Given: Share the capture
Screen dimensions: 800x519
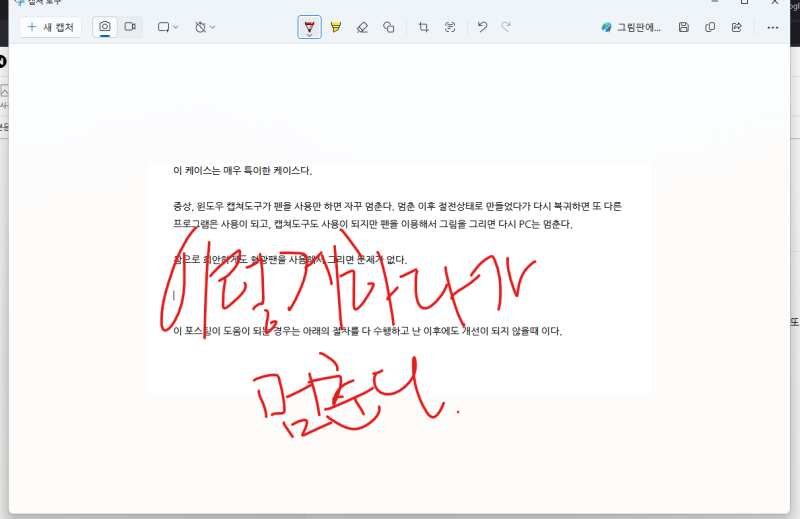Looking at the screenshot, I should pos(737,28).
